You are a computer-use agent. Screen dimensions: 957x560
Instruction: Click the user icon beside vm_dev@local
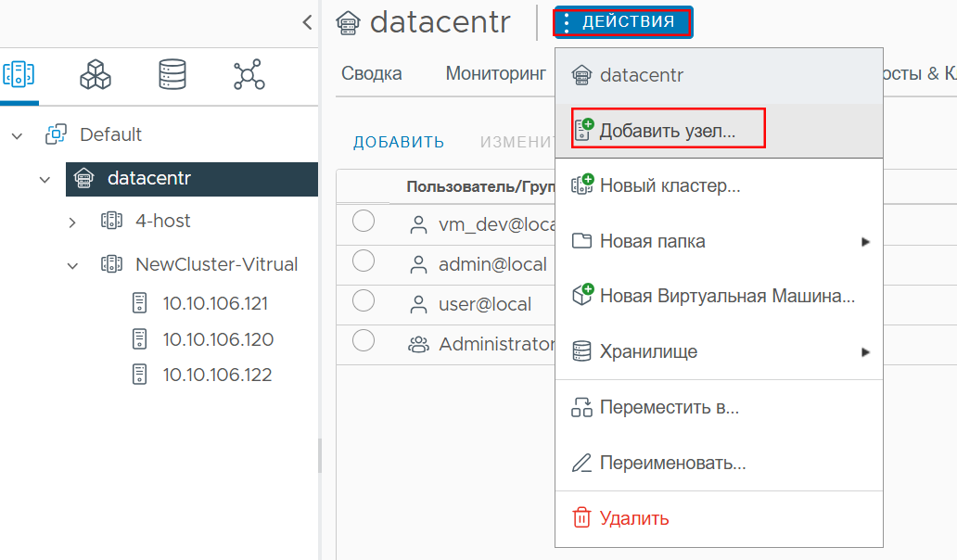tap(419, 225)
